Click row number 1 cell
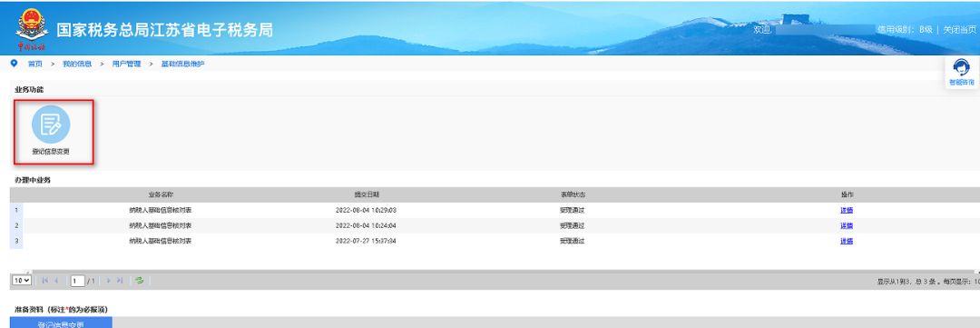 16,210
